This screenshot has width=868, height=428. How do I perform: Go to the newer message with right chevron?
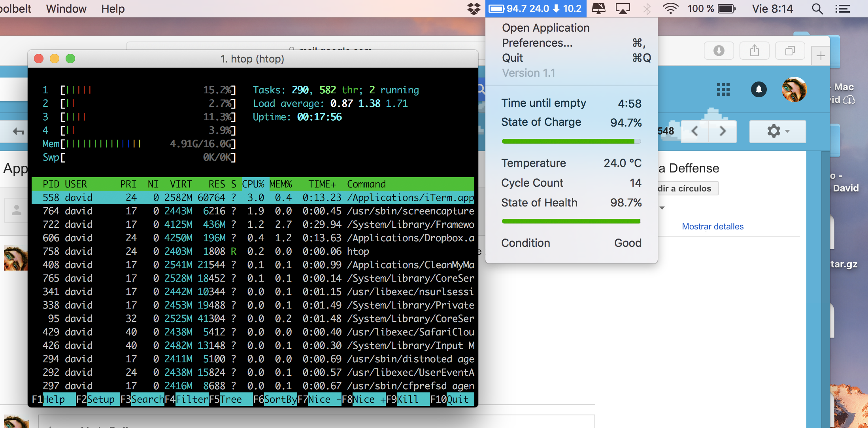click(723, 131)
